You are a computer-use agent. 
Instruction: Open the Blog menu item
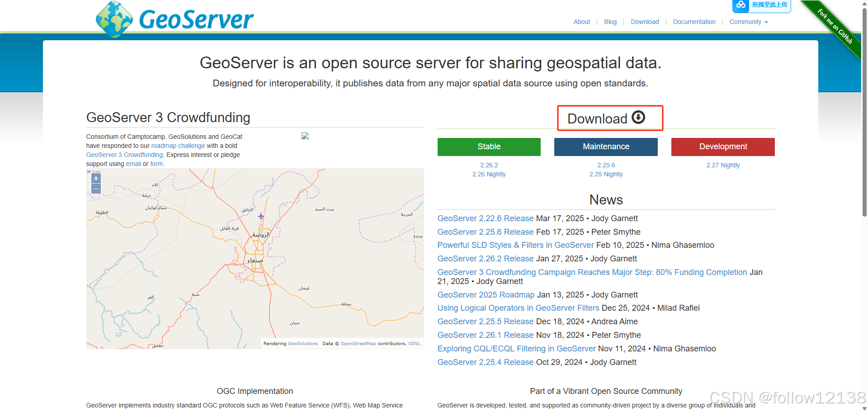(610, 22)
